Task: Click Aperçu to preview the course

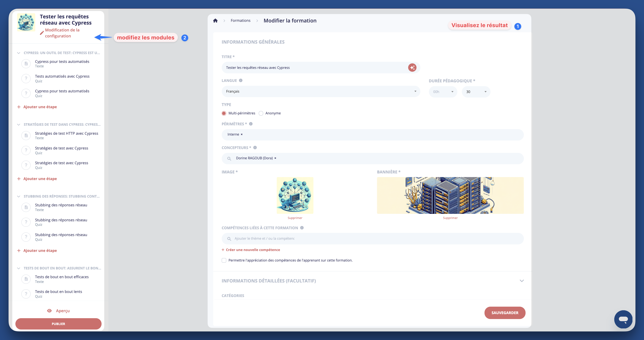Action: click(63, 311)
